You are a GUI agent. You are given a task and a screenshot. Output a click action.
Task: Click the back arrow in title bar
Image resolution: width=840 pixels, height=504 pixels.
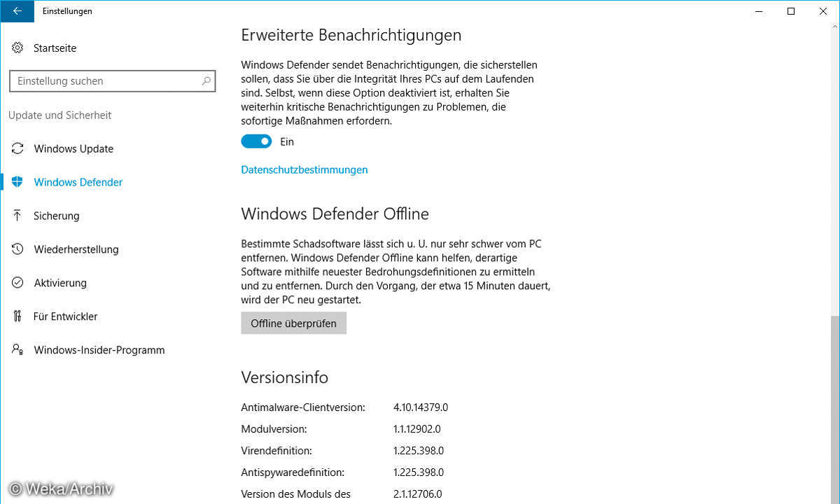(17, 11)
